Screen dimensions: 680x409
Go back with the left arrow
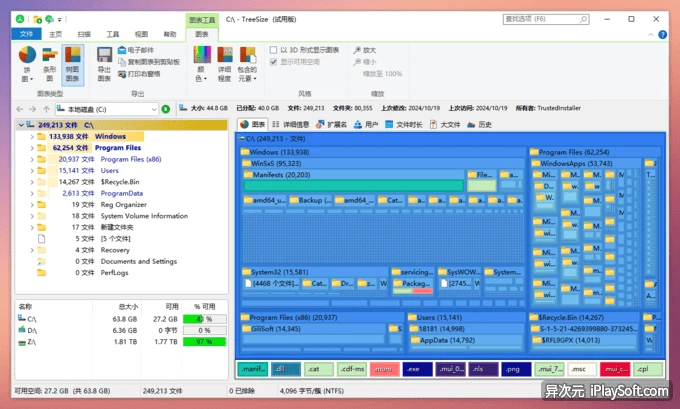pos(20,109)
